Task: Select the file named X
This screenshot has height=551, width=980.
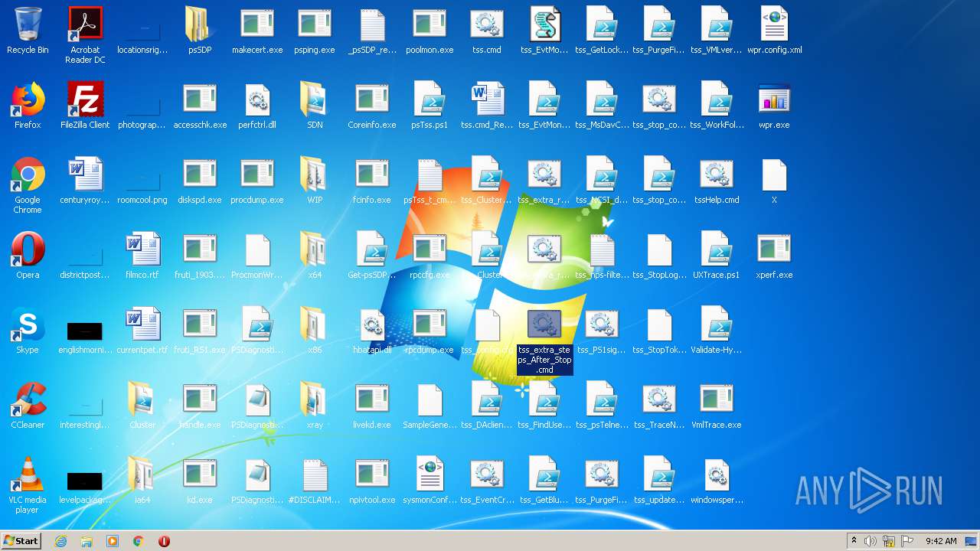Action: (x=774, y=181)
